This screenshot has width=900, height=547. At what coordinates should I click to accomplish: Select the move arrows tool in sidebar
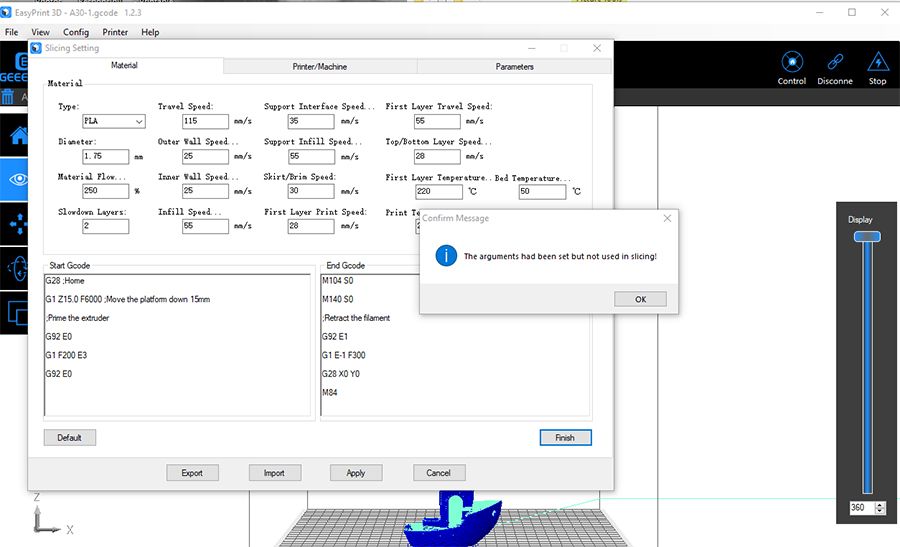18,224
